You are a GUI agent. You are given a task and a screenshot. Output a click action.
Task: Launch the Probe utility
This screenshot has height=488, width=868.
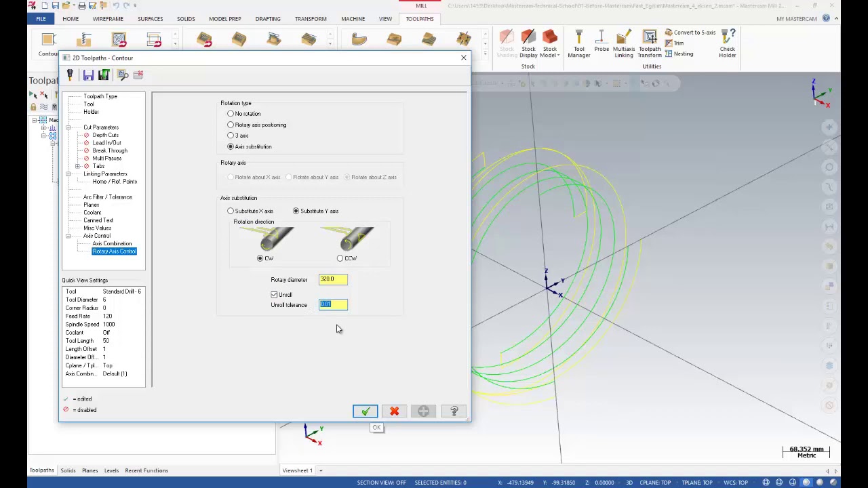tap(601, 42)
